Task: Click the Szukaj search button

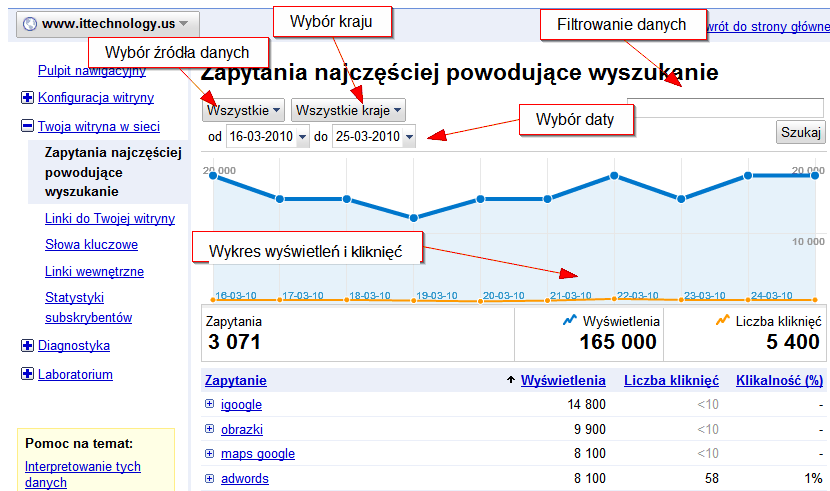Action: tap(799, 133)
